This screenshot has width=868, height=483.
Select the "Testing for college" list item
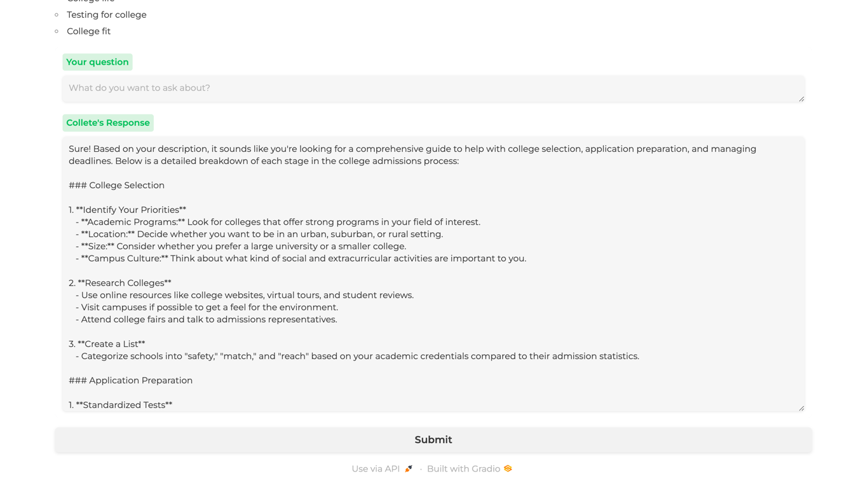point(106,15)
